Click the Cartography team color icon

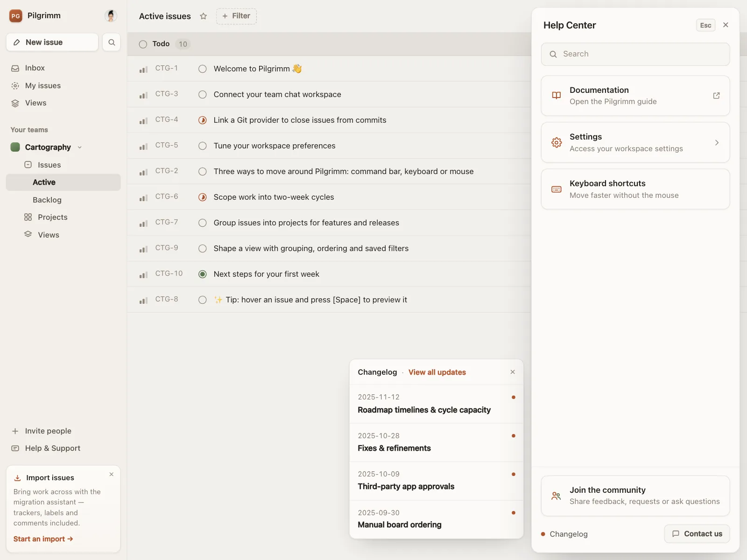[15, 147]
